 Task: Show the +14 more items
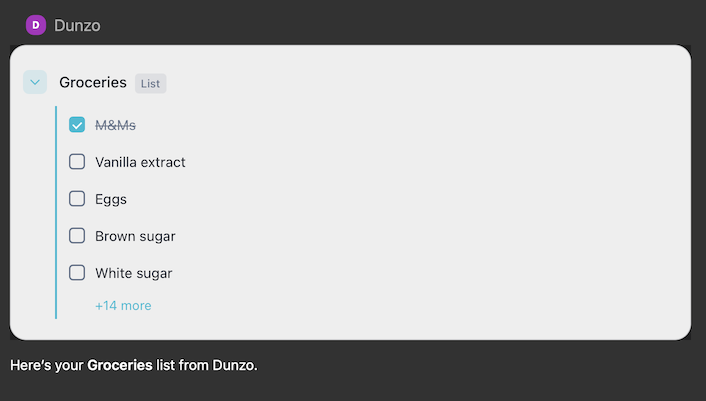pos(123,305)
